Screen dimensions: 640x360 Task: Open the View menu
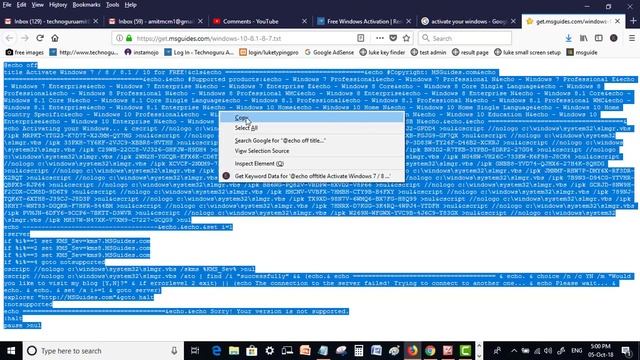click(38, 5)
